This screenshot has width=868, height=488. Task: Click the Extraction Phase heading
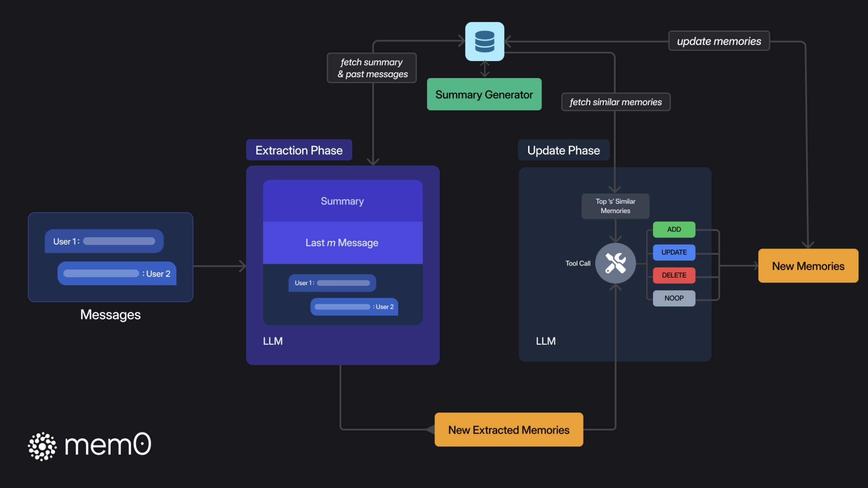click(x=299, y=150)
